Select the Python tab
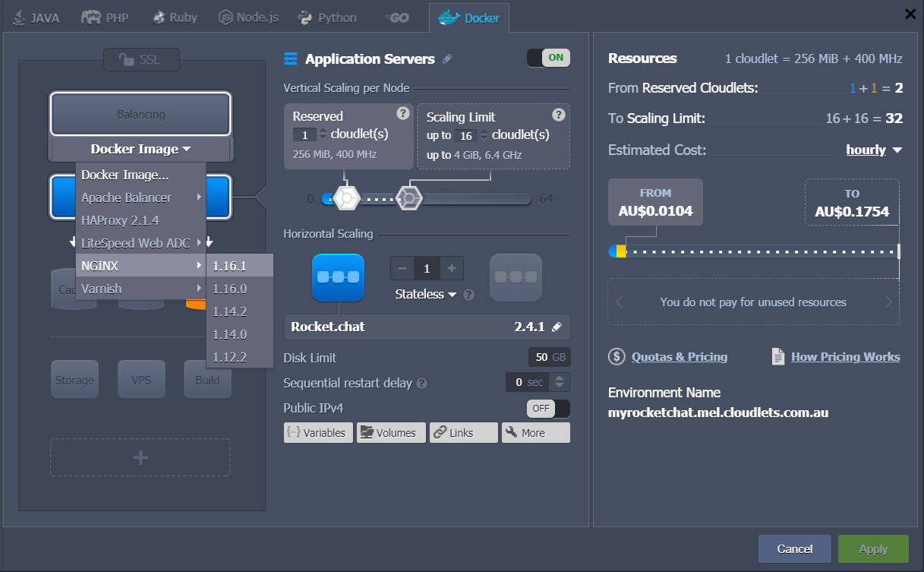Screen dimensions: 924x572 click(327, 17)
